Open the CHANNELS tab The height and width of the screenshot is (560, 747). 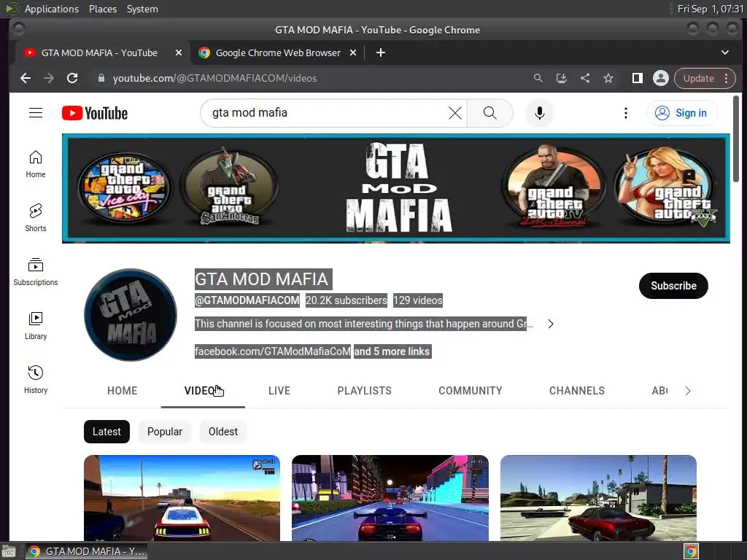(577, 391)
